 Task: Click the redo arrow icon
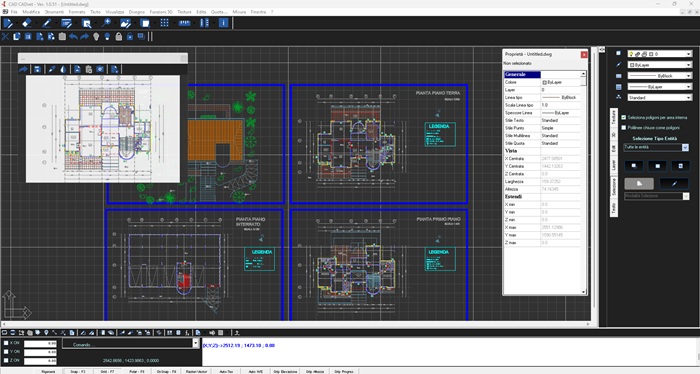(84, 37)
